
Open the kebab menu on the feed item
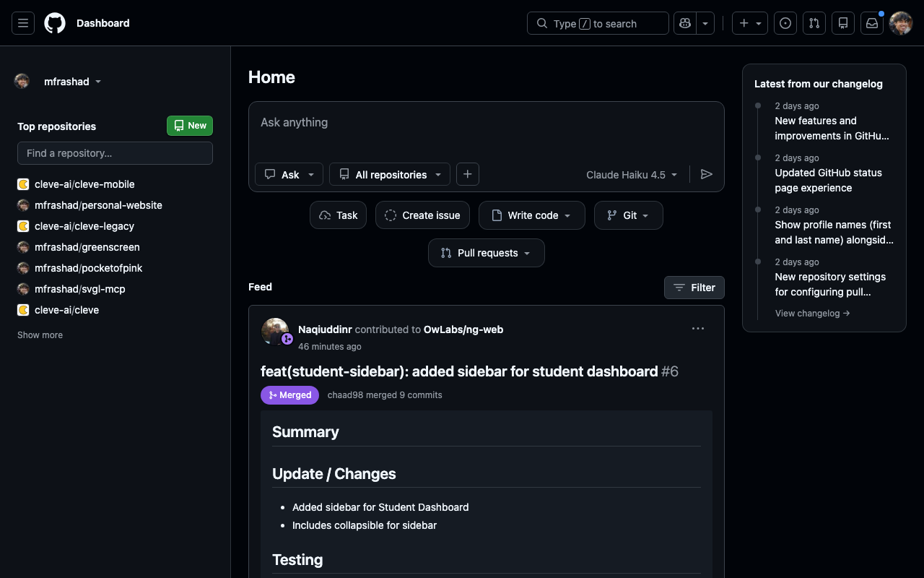tap(697, 328)
